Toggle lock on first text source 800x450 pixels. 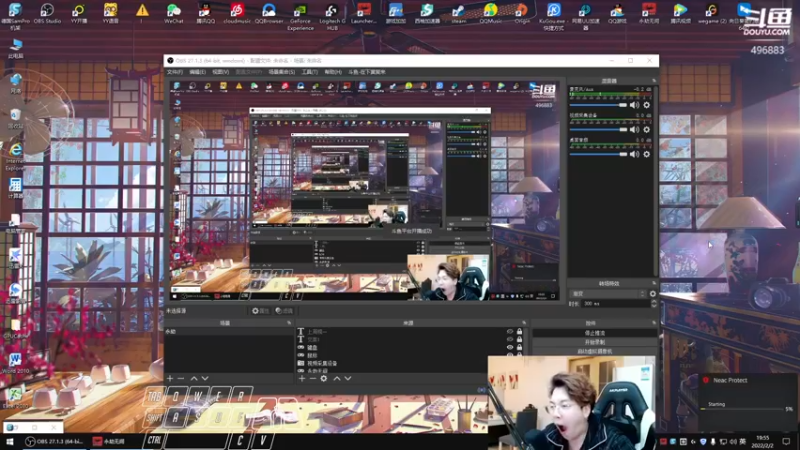point(519,332)
